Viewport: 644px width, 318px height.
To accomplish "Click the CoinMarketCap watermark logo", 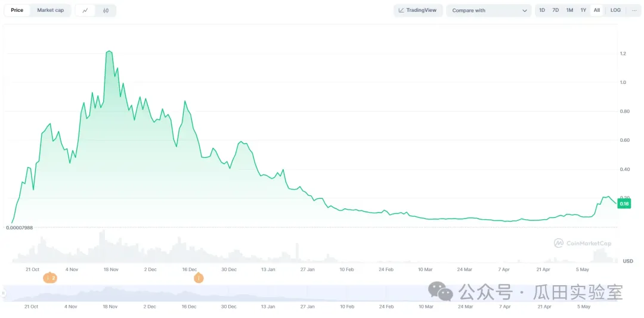I will click(582, 243).
